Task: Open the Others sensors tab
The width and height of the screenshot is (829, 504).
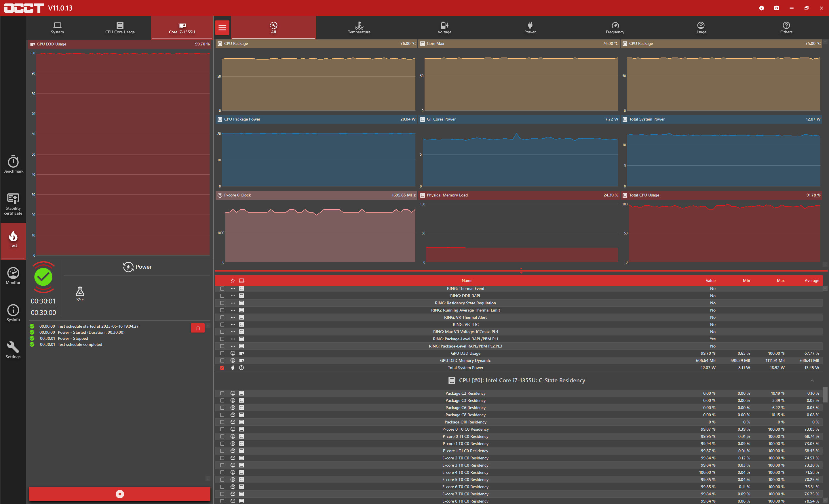Action: pos(786,28)
